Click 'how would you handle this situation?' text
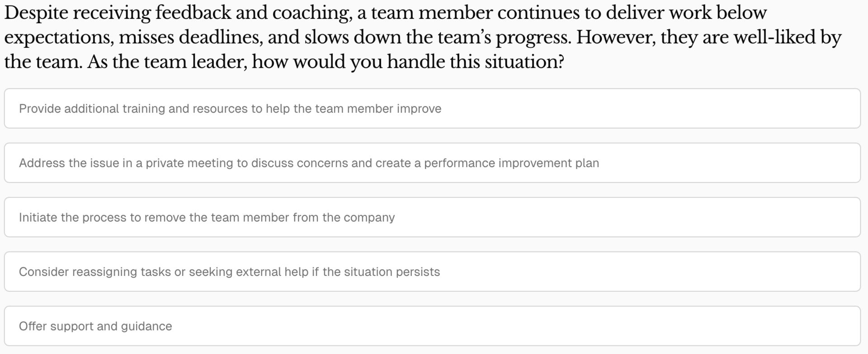Screen dimensions: 868x354 tap(408, 62)
